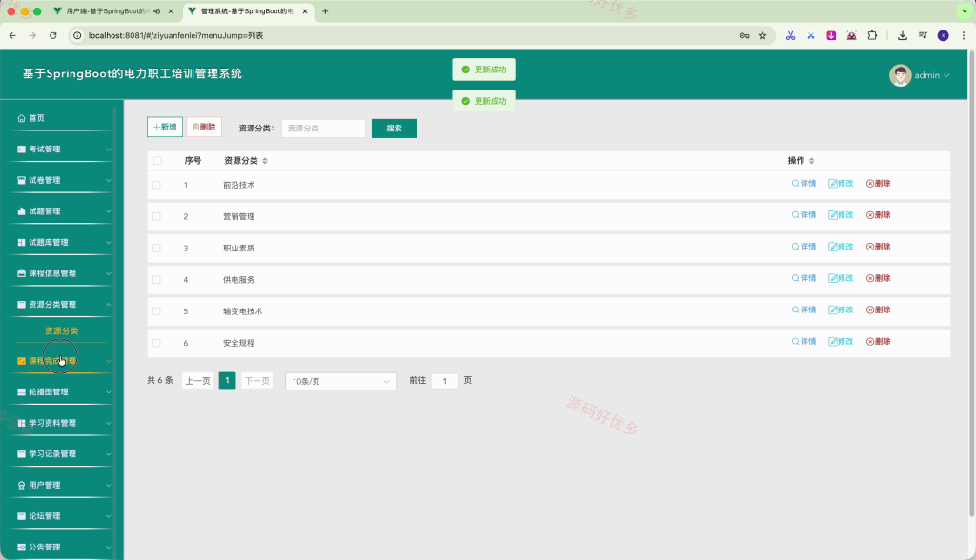The width and height of the screenshot is (976, 560).
Task: Check the row for 前沿技术
Action: pyautogui.click(x=157, y=185)
